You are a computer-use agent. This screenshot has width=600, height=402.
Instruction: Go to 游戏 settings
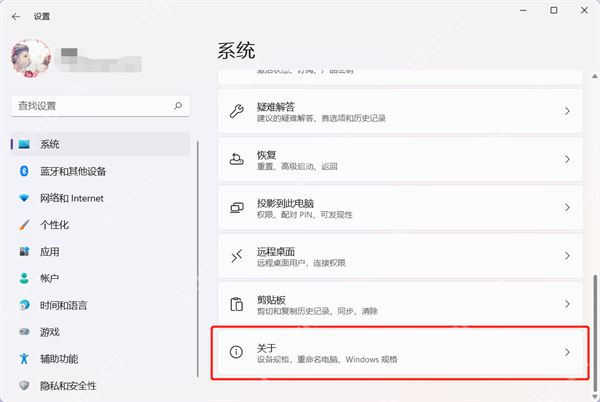pyautogui.click(x=50, y=332)
